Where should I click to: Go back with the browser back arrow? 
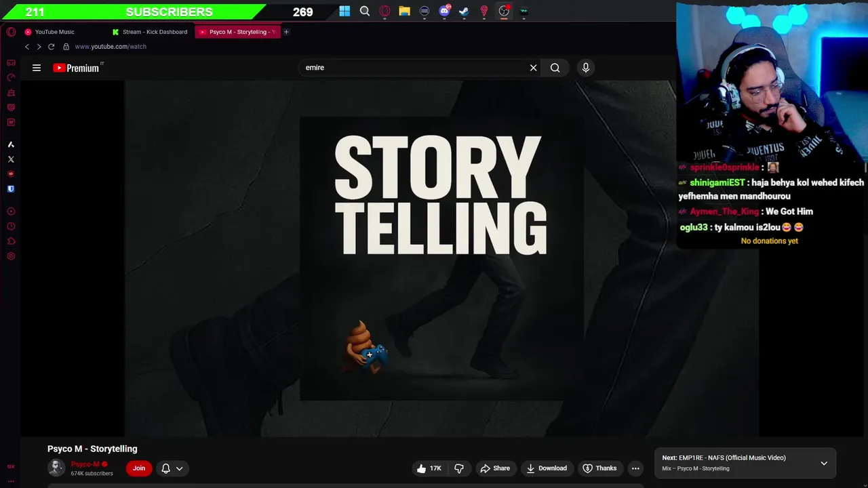coord(27,47)
